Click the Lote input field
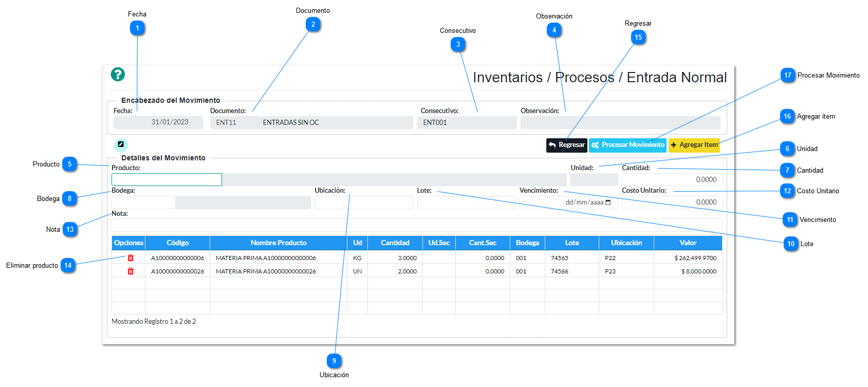This screenshot has width=868, height=387. (466, 202)
